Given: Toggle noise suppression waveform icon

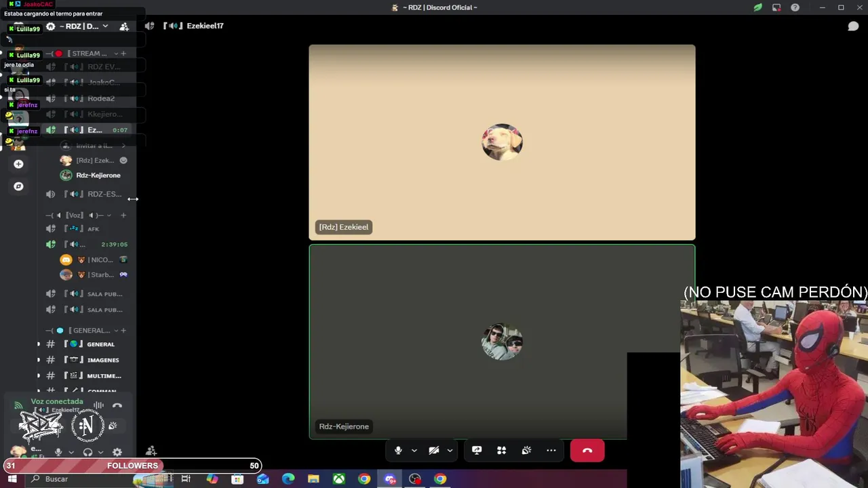Looking at the screenshot, I should (98, 405).
